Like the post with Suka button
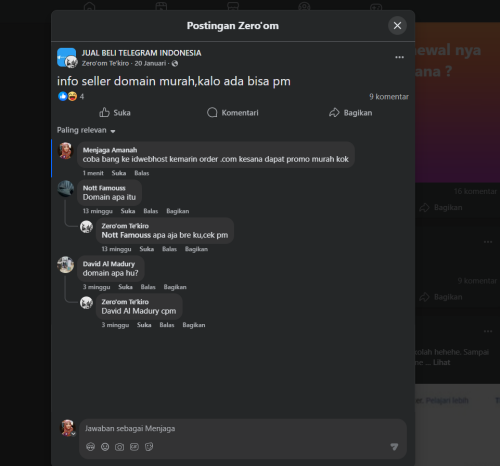Image resolution: width=500 pixels, height=466 pixels. [115, 113]
